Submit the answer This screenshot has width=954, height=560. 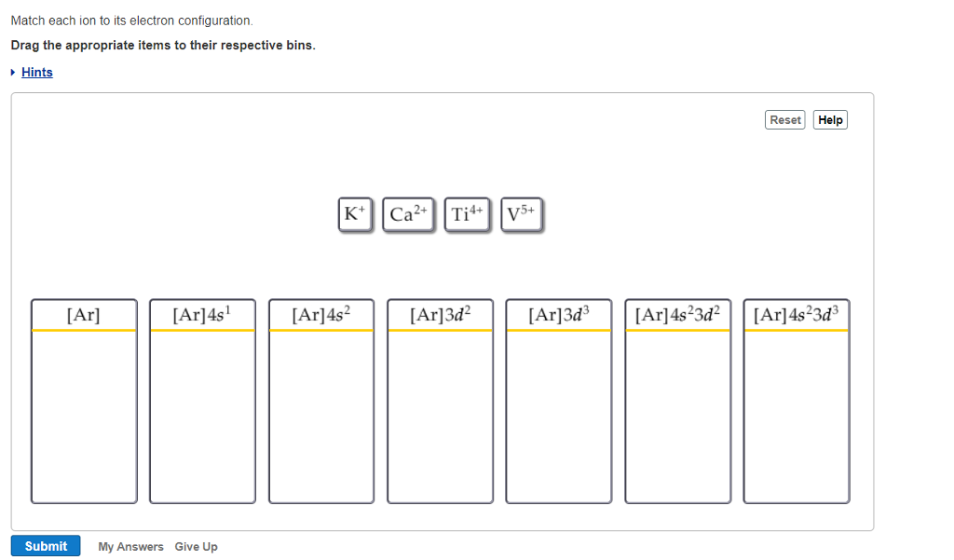click(x=45, y=545)
